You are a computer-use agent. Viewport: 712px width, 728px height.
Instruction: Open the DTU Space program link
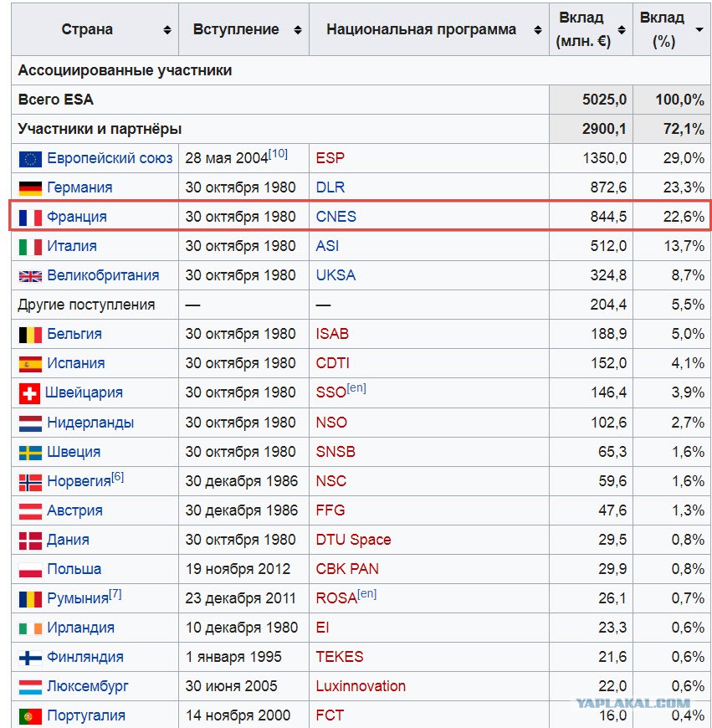(354, 540)
